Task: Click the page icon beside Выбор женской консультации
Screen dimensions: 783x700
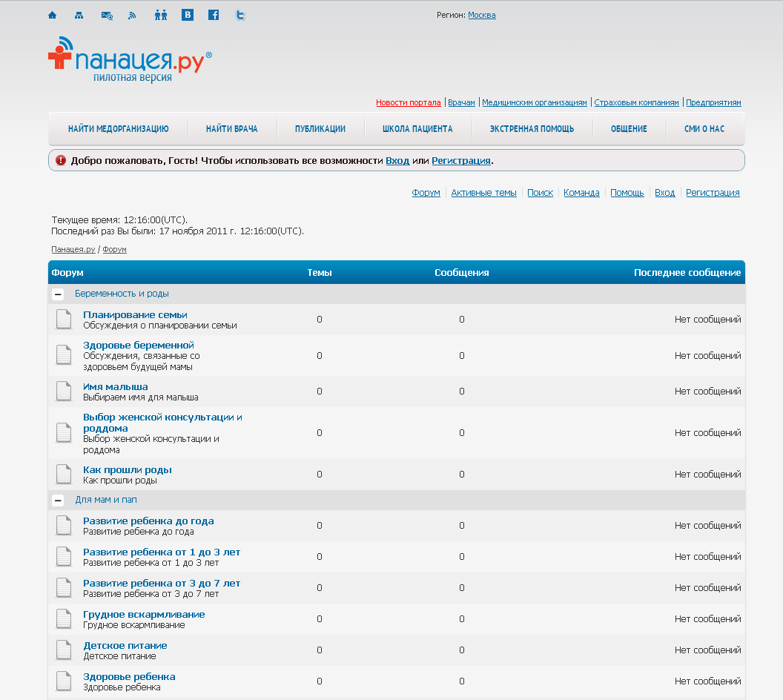Action: coord(64,432)
